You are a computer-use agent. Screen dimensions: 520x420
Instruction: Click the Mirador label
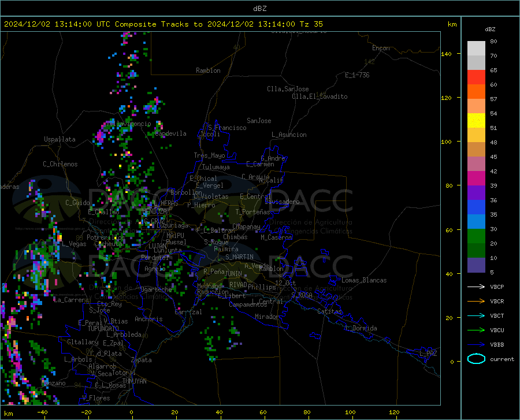click(x=266, y=317)
